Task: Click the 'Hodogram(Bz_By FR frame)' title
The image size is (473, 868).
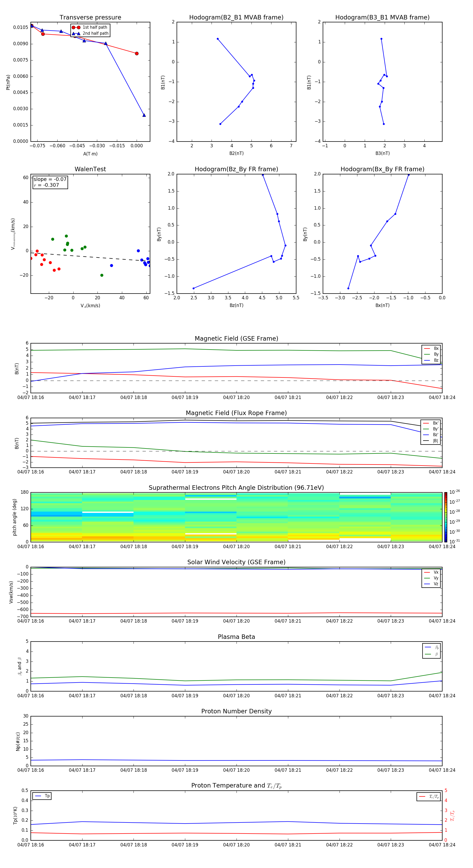Action: coord(236,169)
